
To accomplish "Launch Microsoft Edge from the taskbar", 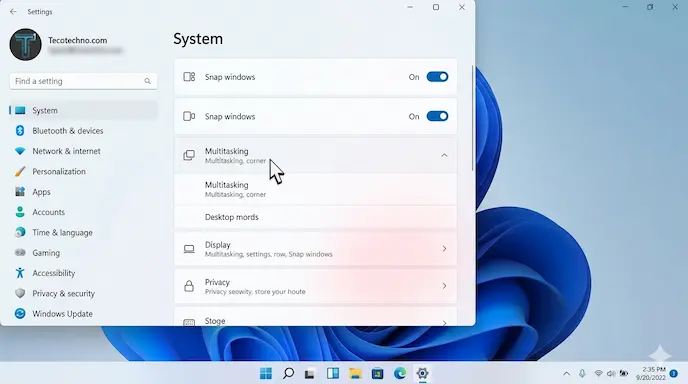I will click(x=400, y=373).
